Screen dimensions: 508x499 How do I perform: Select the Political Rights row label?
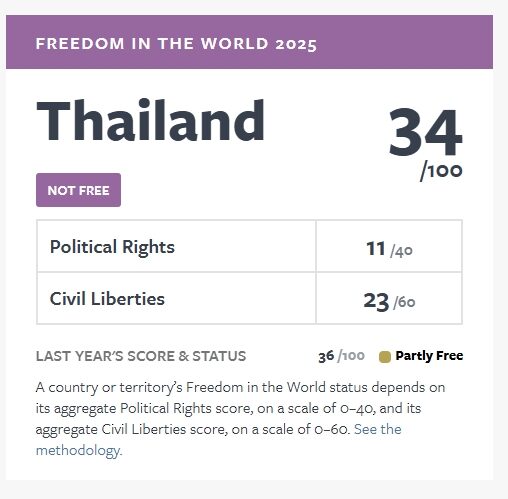[x=112, y=247]
